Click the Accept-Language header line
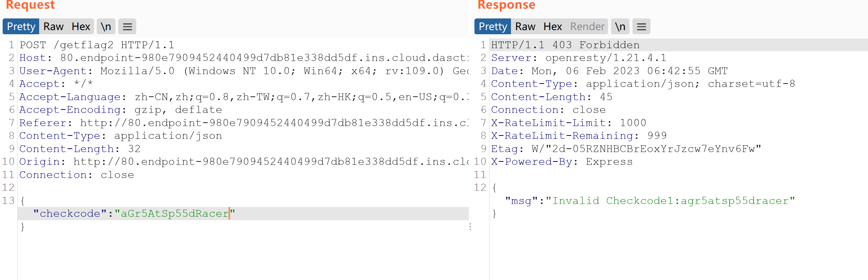The image size is (868, 280). pyautogui.click(x=244, y=97)
